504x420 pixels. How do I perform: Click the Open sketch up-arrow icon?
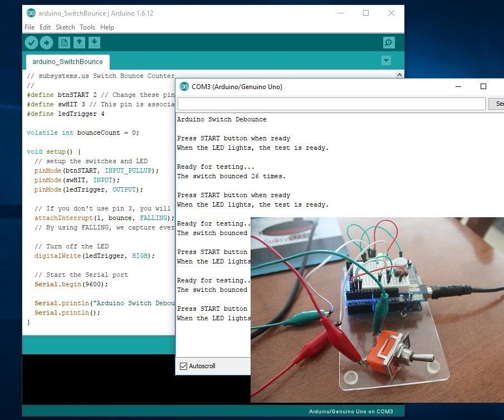click(x=80, y=42)
